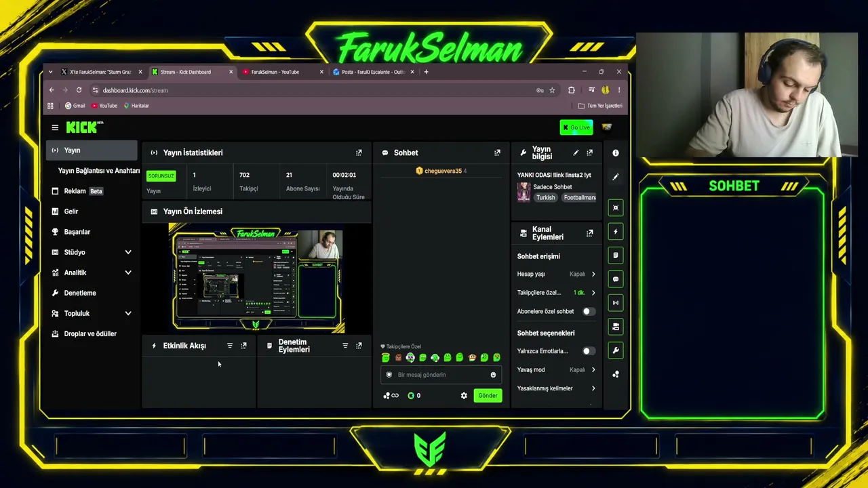This screenshot has width=868, height=488.
Task: Open a new browser tab
Action: click(426, 72)
